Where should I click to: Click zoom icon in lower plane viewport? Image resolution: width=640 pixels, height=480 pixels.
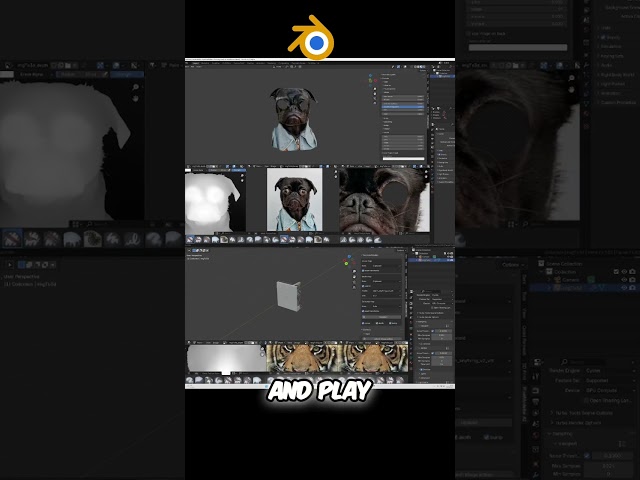point(354,271)
